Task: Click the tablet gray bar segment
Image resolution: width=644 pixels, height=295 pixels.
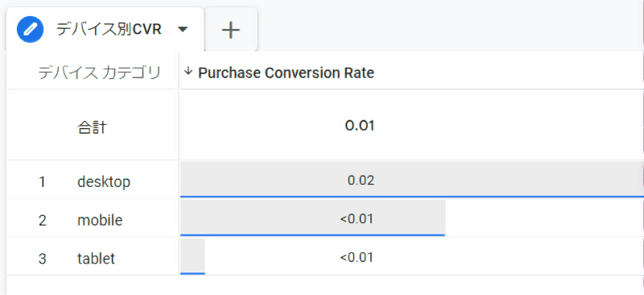Action: pos(192,256)
